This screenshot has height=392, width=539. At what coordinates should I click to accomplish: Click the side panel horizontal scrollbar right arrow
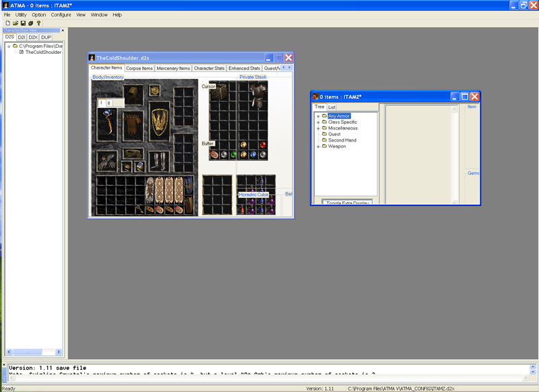[x=59, y=352]
